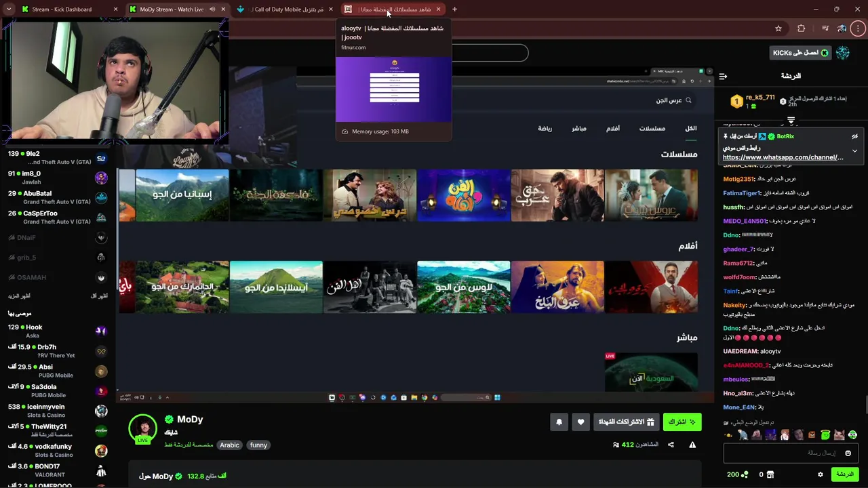The image size is (868, 488).
Task: Open the im8_0 channel in sidebar
Action: point(58,178)
